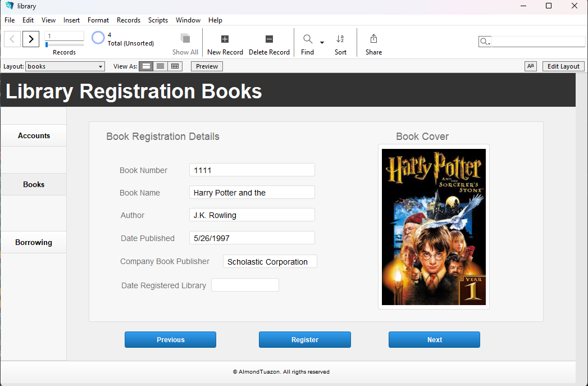Switch to List view
The height and width of the screenshot is (386, 588).
click(x=161, y=66)
